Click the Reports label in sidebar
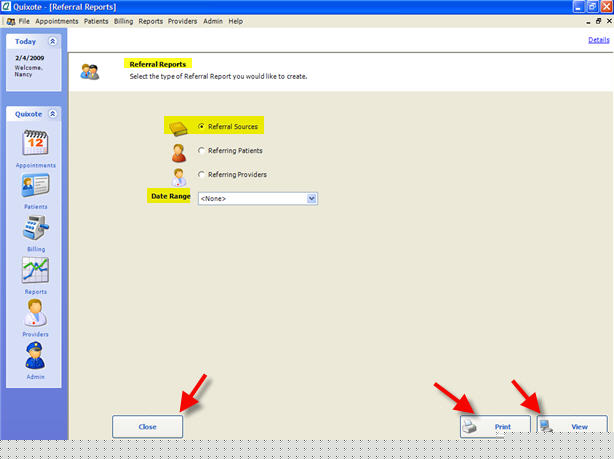614x459 pixels. [x=36, y=292]
